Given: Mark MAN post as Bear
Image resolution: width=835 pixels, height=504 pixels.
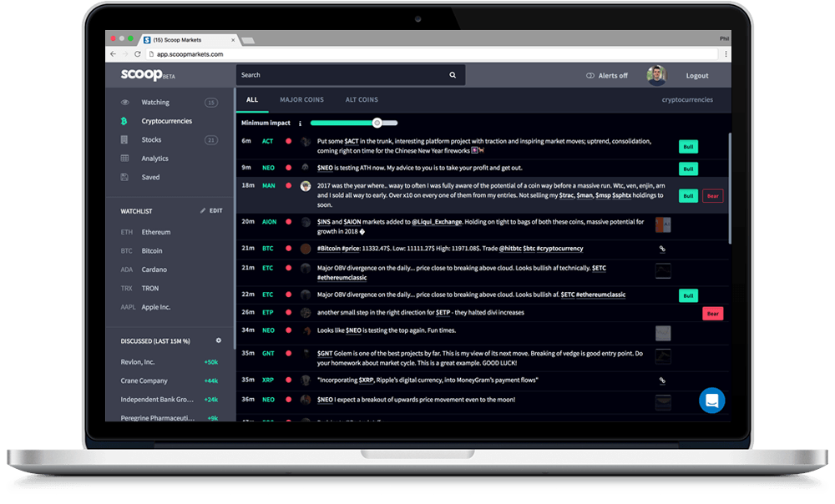Looking at the screenshot, I should pos(712,196).
